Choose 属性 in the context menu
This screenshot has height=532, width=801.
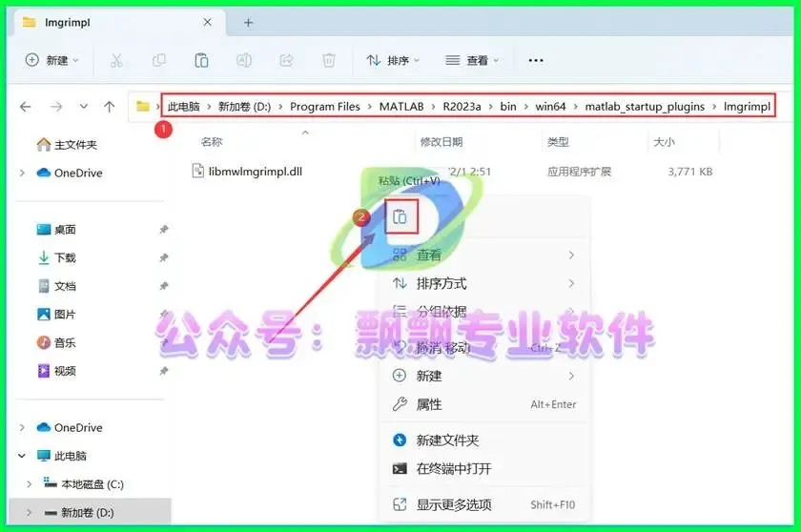click(x=483, y=404)
